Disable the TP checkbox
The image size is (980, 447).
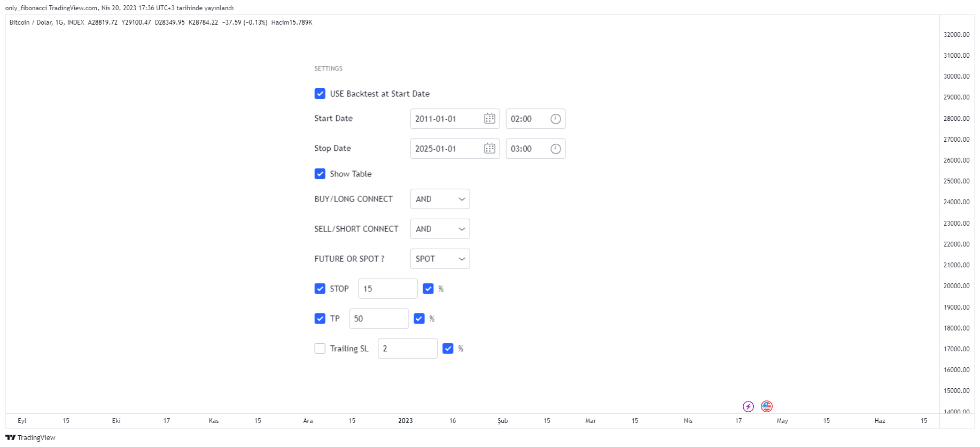320,319
